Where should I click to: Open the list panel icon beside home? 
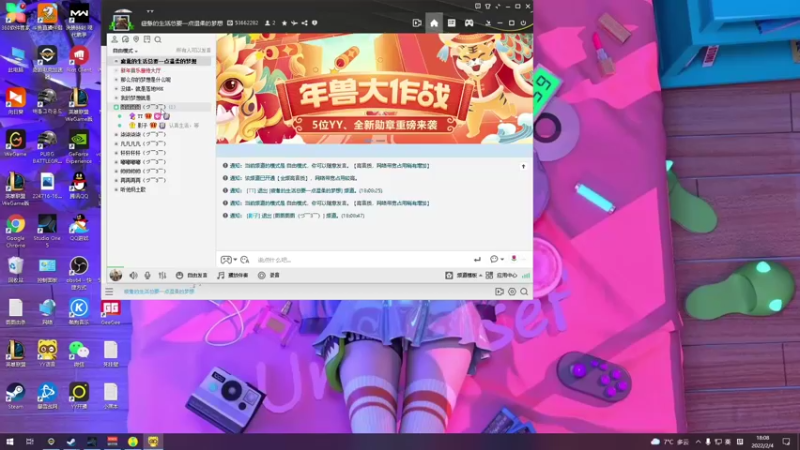click(x=452, y=23)
